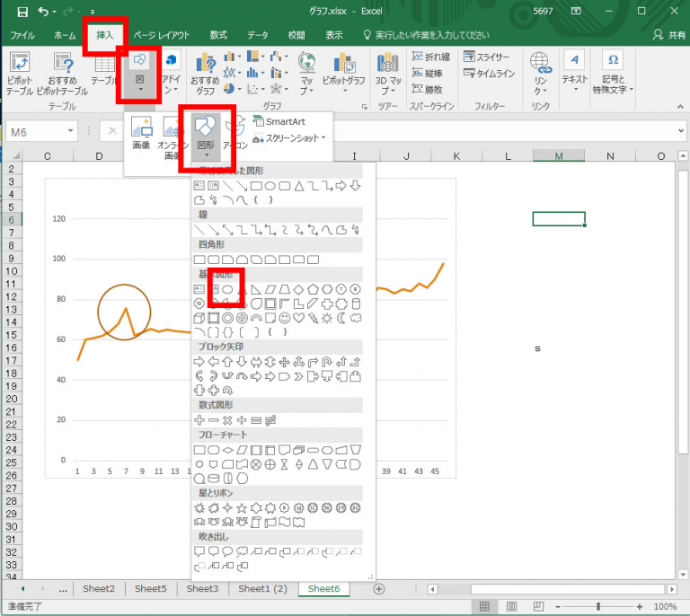Image resolution: width=690 pixels, height=616 pixels.
Task: Open the 3D Map tool
Action: coord(387,70)
